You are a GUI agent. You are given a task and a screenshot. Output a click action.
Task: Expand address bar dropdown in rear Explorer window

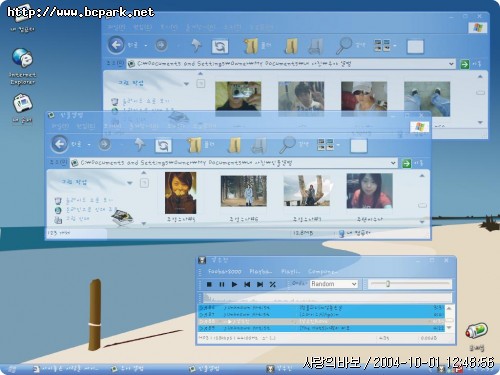point(451,64)
